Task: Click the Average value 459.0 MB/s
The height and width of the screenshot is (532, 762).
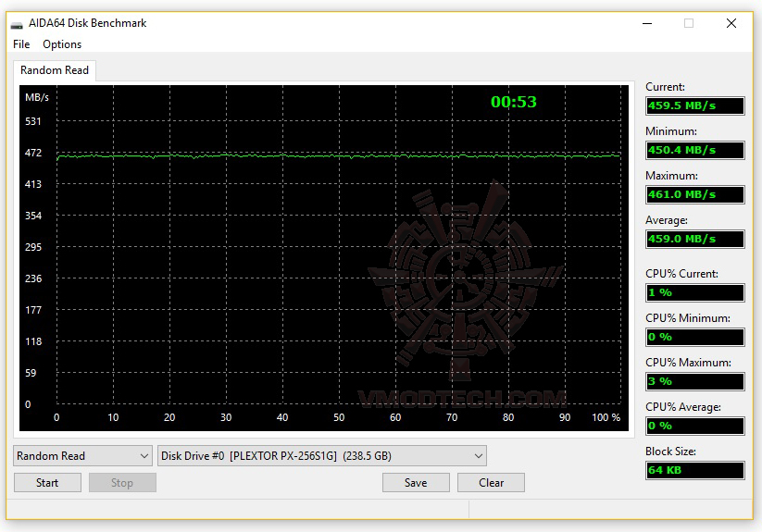Action: 695,239
